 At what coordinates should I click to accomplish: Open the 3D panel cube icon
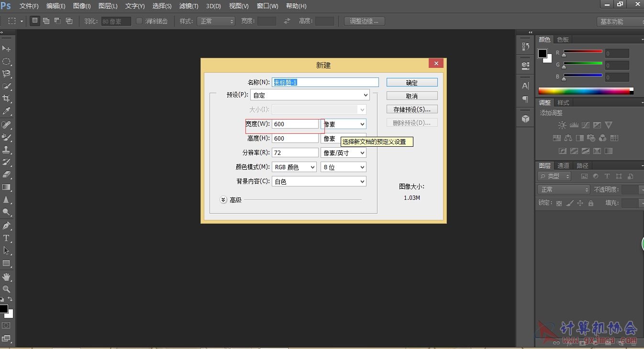click(x=525, y=119)
